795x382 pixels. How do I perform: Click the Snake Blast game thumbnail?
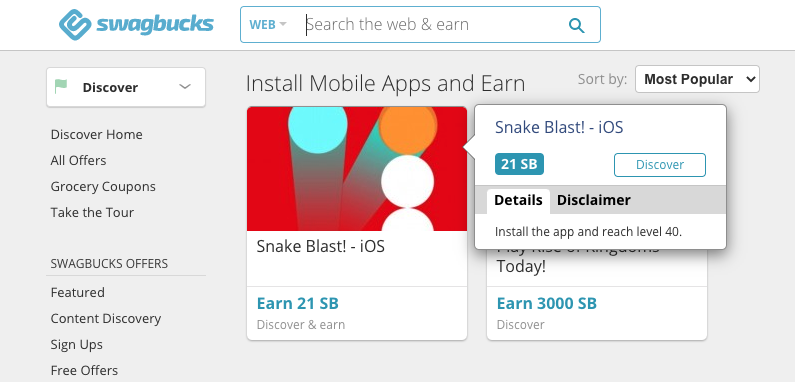357,169
